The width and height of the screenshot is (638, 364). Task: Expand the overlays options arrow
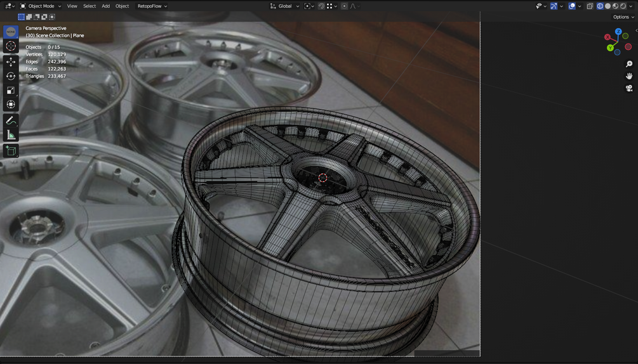click(580, 6)
